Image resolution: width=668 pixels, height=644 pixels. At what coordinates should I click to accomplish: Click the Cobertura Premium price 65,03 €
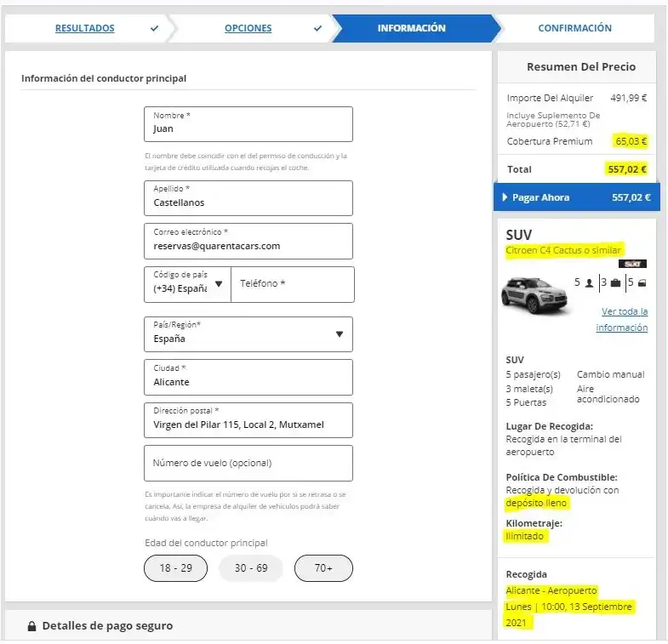[631, 141]
